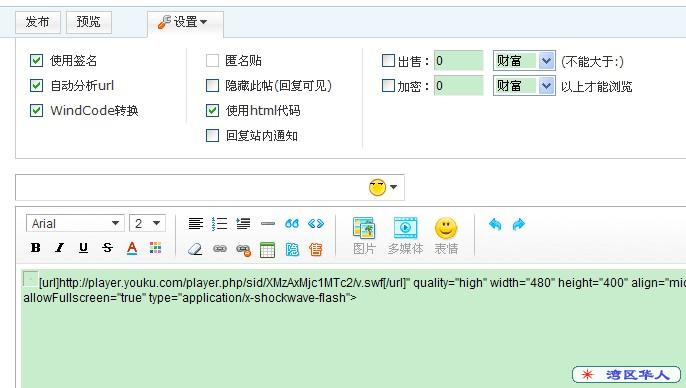This screenshot has height=388, width=686.
Task: Insert a hyperlink
Action: 220,249
